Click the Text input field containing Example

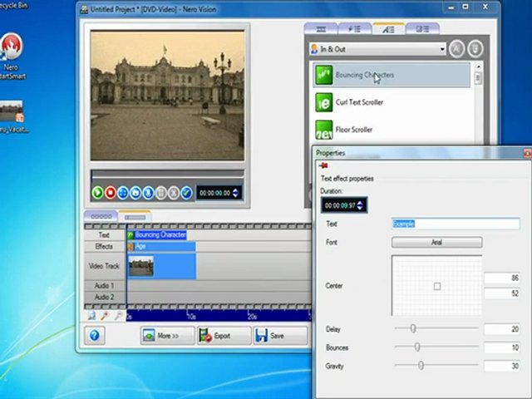point(456,224)
